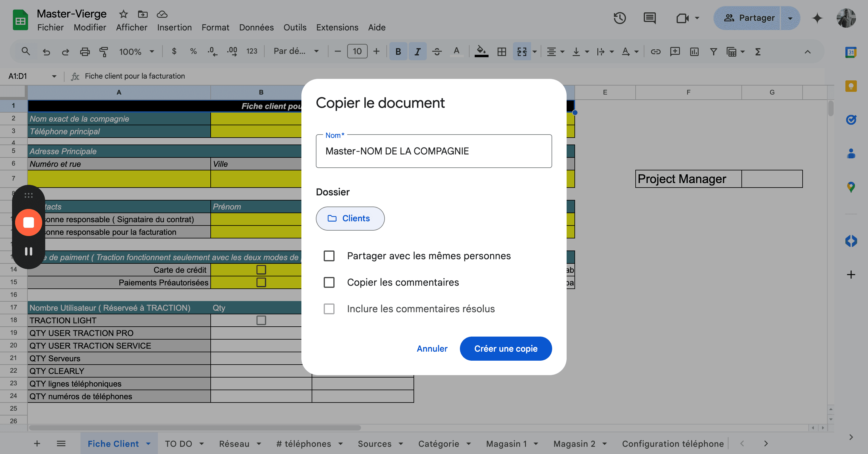868x454 pixels.
Task: Open the borders tool
Action: [502, 52]
